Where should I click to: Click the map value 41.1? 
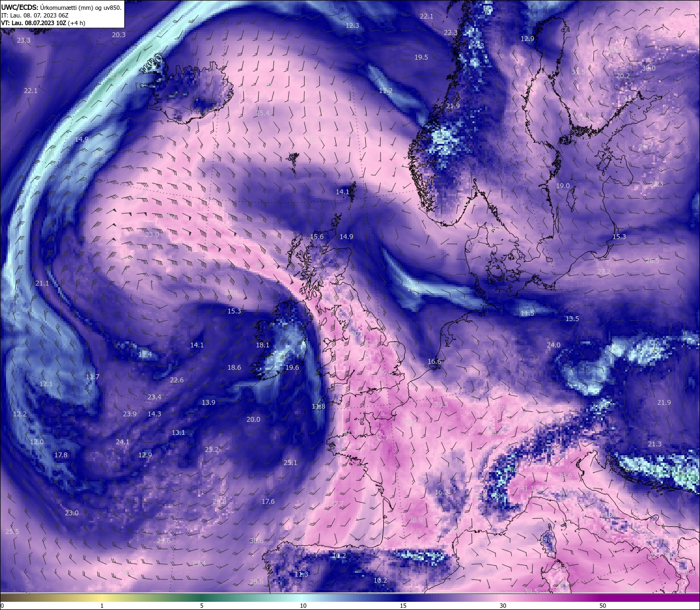pyautogui.click(x=527, y=489)
